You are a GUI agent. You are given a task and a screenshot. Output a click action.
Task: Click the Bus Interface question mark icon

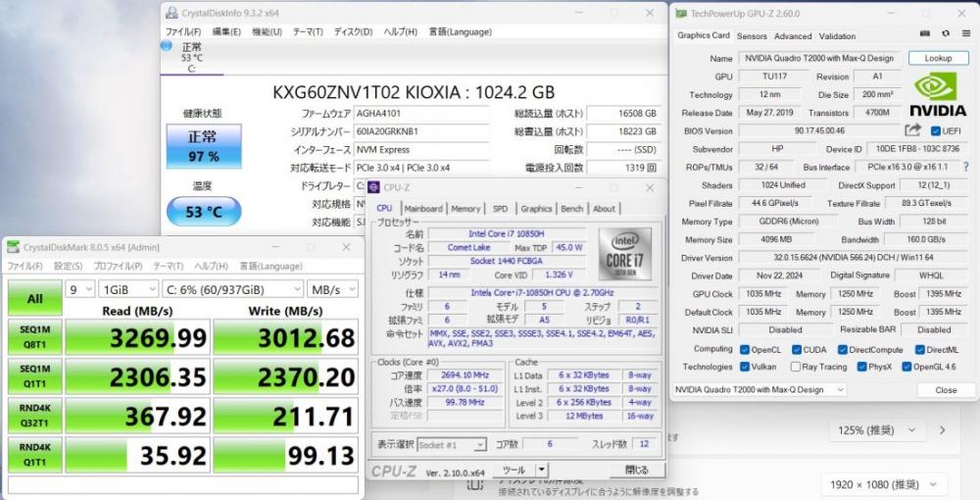click(x=963, y=167)
